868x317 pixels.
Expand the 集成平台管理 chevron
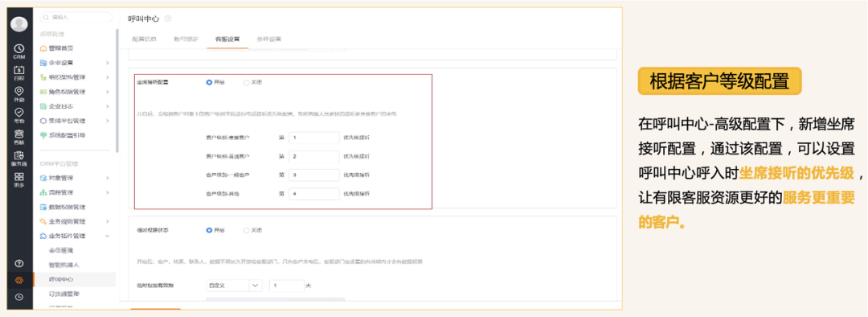pyautogui.click(x=108, y=120)
